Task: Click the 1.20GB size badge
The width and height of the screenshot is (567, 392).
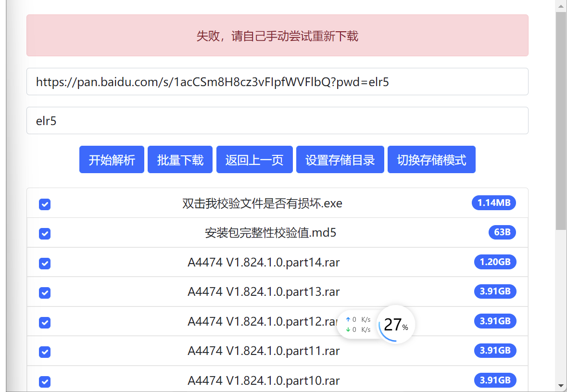Action: 495,262
